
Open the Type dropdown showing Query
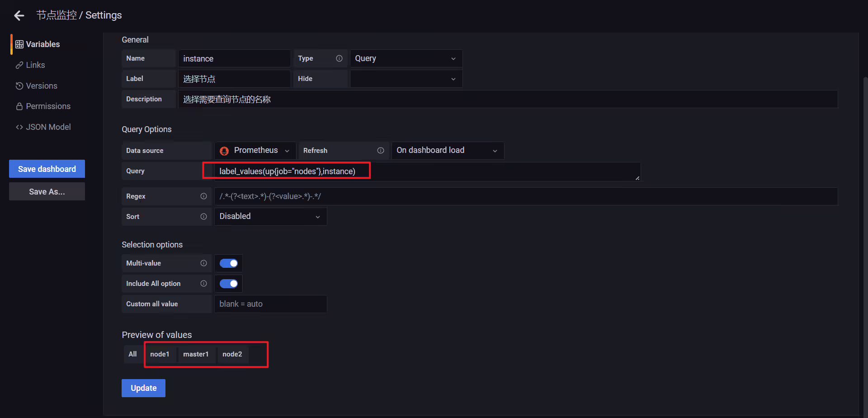tap(406, 58)
